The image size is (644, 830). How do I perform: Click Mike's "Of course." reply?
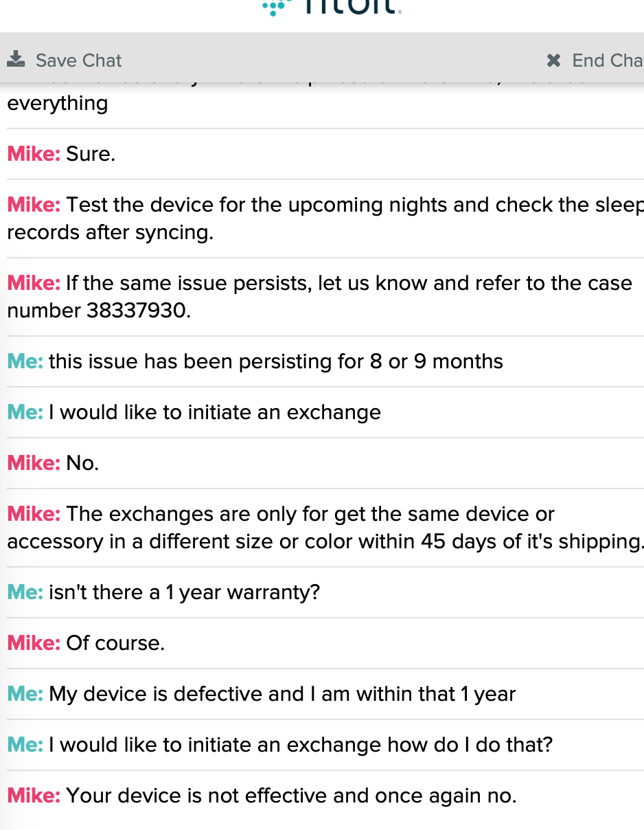coord(115,643)
